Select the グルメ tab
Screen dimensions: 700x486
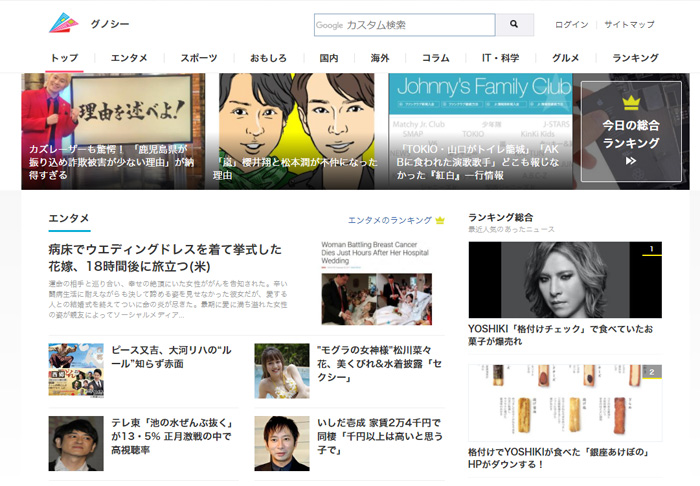[x=566, y=58]
